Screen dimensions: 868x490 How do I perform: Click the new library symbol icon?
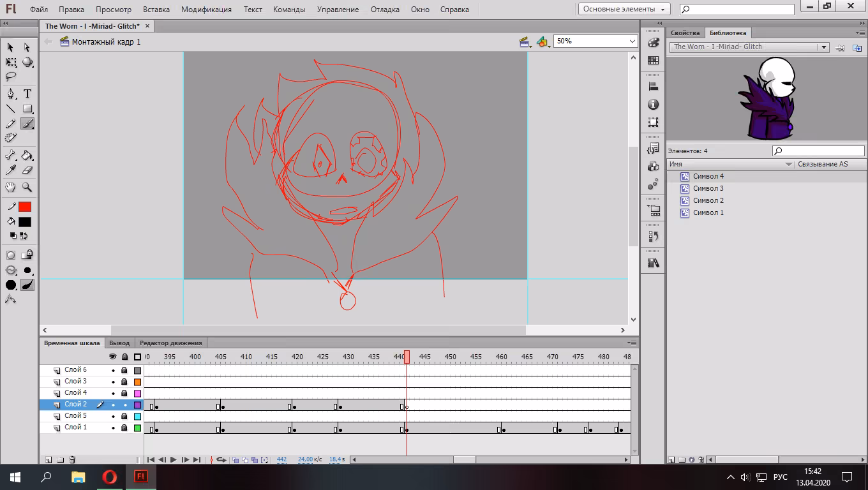671,459
